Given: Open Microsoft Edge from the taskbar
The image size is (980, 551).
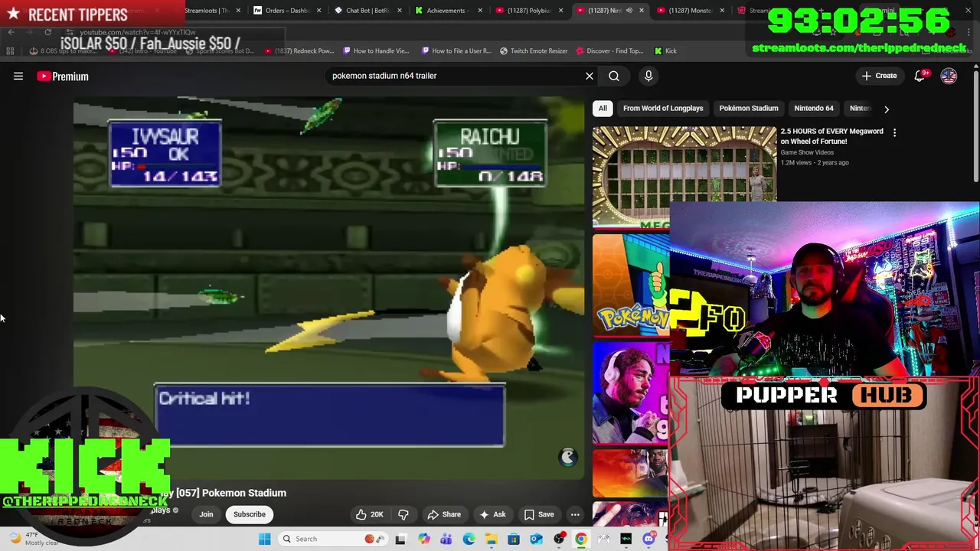Looking at the screenshot, I should (469, 539).
